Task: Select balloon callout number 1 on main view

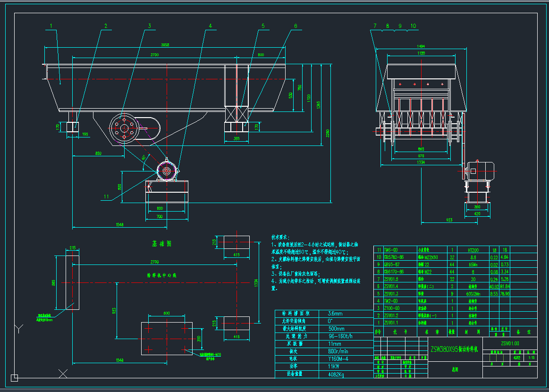Action: pos(50,25)
